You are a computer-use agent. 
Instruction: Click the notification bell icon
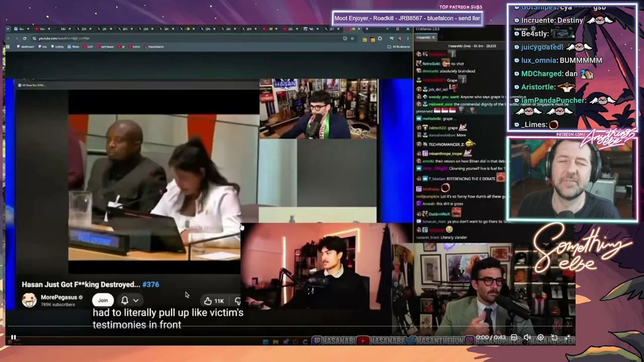tap(125, 300)
